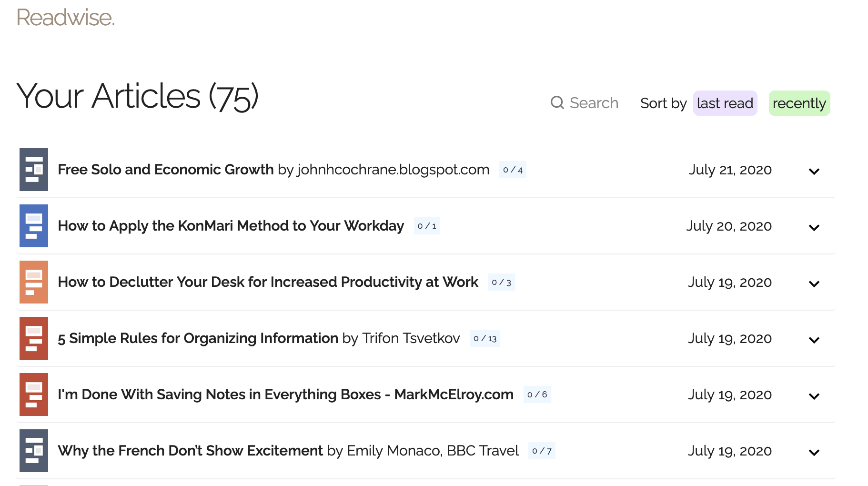Expand the 5 Simple Rules article row

tap(814, 340)
